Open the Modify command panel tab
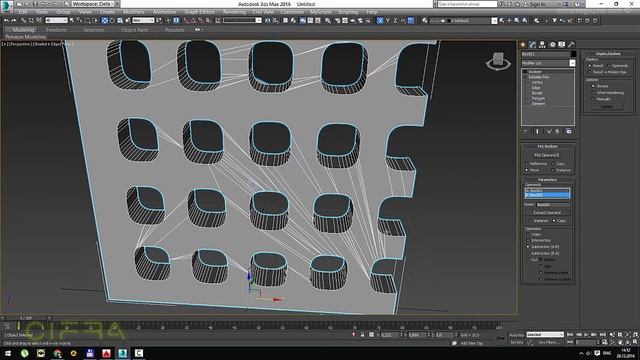Screen dimensions: 640x360 tap(533, 44)
